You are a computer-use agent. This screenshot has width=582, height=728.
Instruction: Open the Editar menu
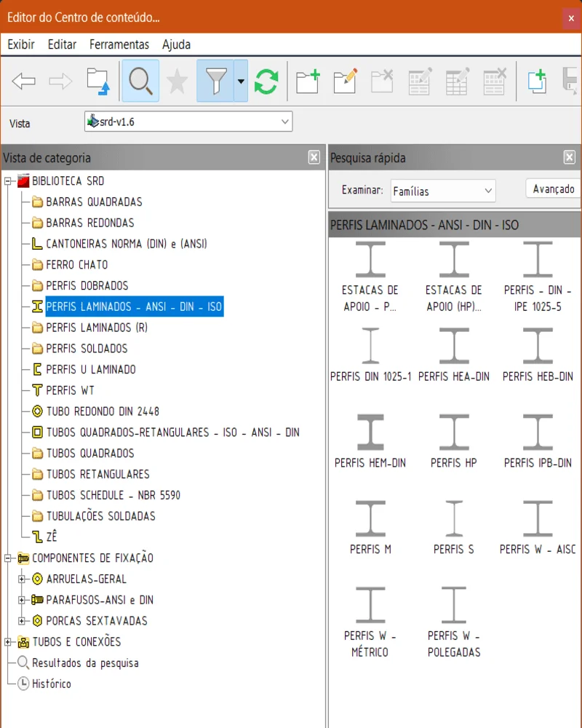[x=62, y=44]
